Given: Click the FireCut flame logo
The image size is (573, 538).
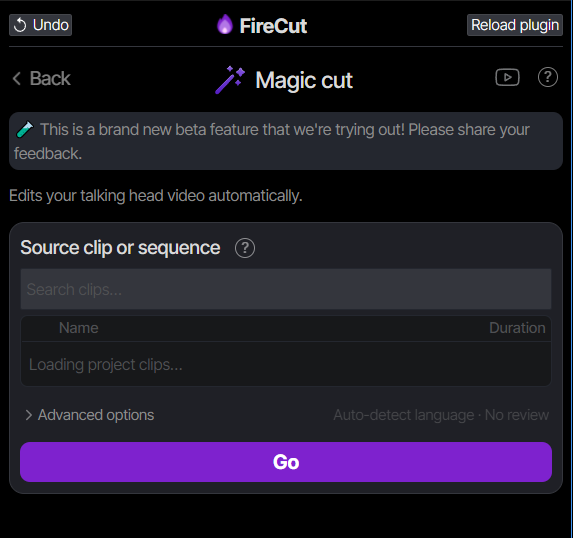Looking at the screenshot, I should (225, 24).
